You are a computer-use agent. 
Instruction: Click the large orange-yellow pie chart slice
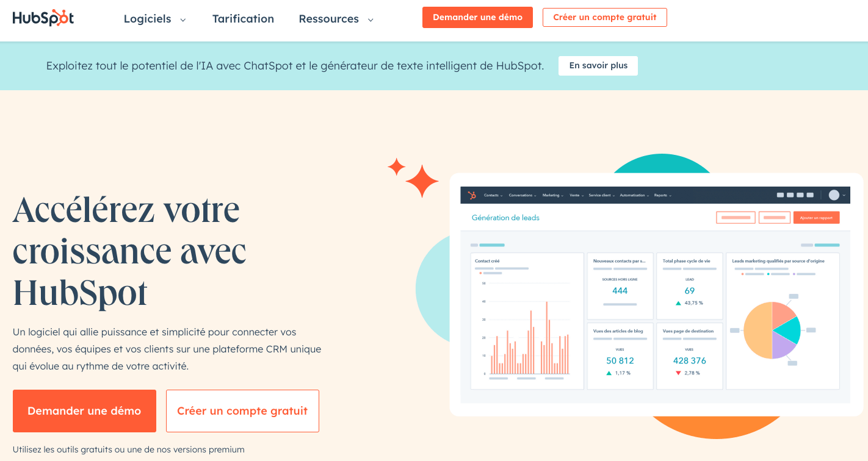click(x=757, y=331)
